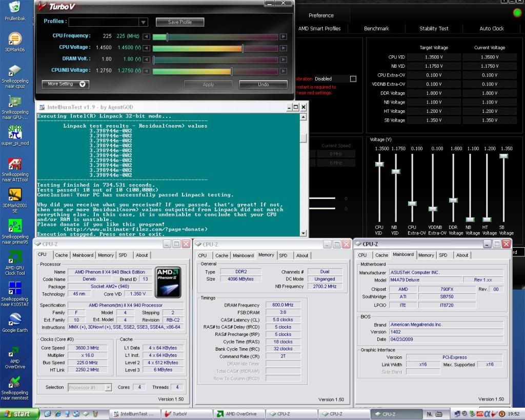This screenshot has width=525, height=420.
Task: Toggle the calibration Disabled checkbox in AMD OverDrive
Action: (x=353, y=78)
